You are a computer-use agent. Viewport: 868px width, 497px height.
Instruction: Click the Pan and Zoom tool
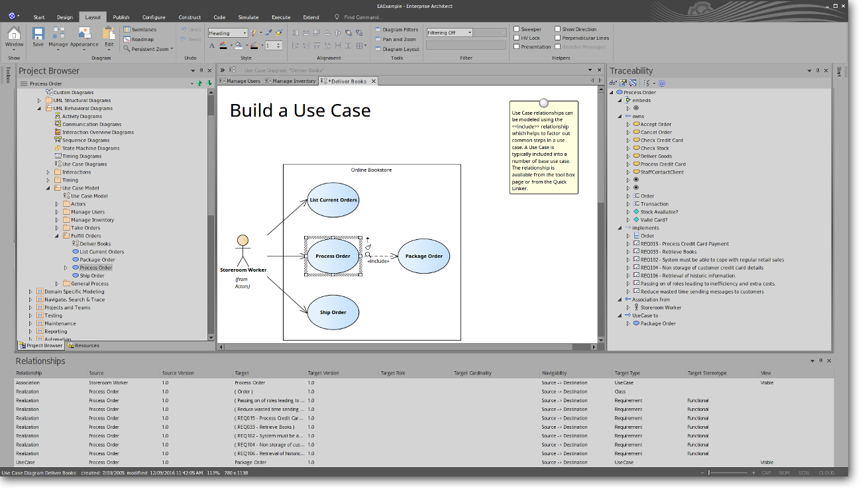pos(400,39)
